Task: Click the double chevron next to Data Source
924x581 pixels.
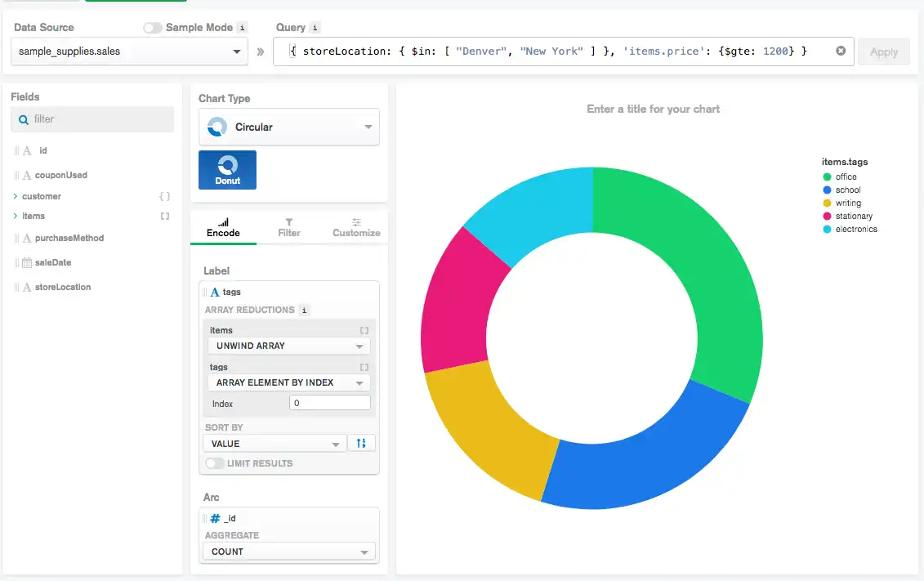Action: [x=261, y=51]
